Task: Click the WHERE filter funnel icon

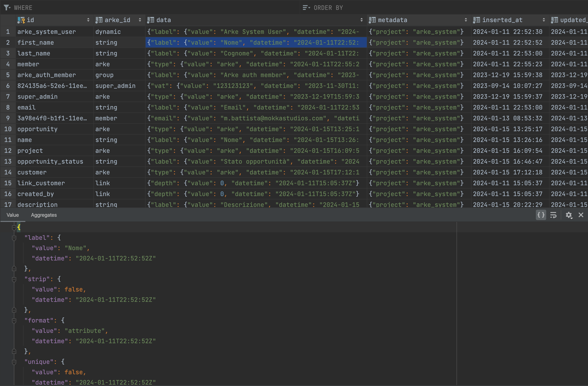Action: pos(7,8)
